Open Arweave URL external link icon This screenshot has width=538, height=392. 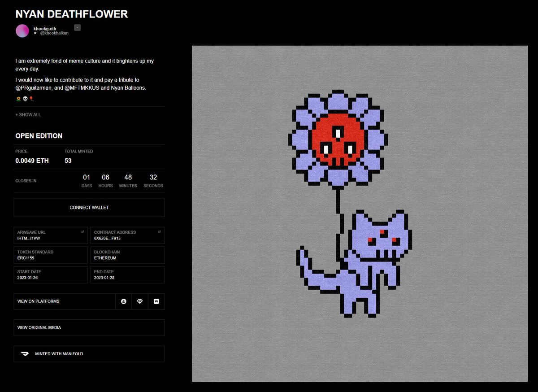(x=82, y=232)
